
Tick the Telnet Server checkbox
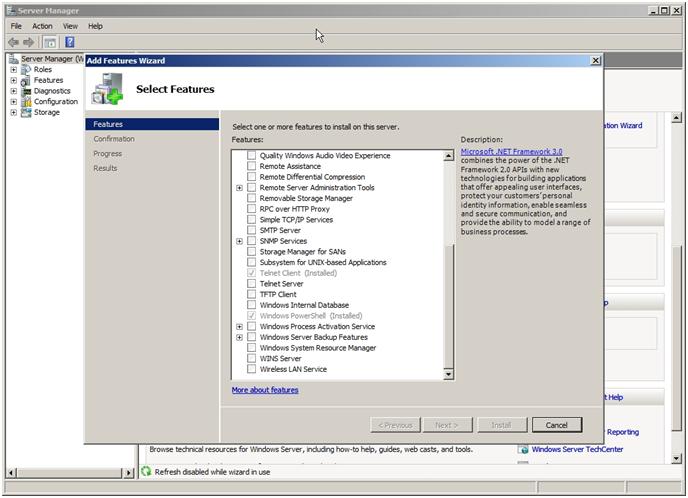pyautogui.click(x=251, y=283)
